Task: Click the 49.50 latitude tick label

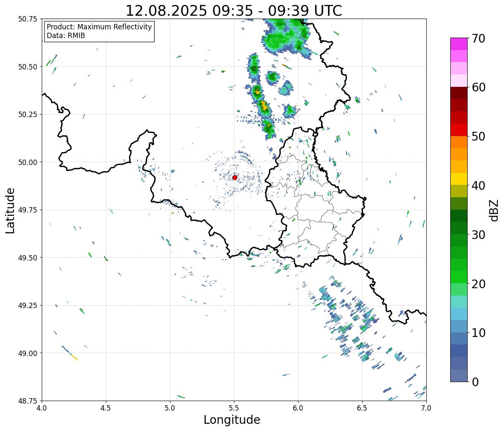Action: tap(28, 258)
